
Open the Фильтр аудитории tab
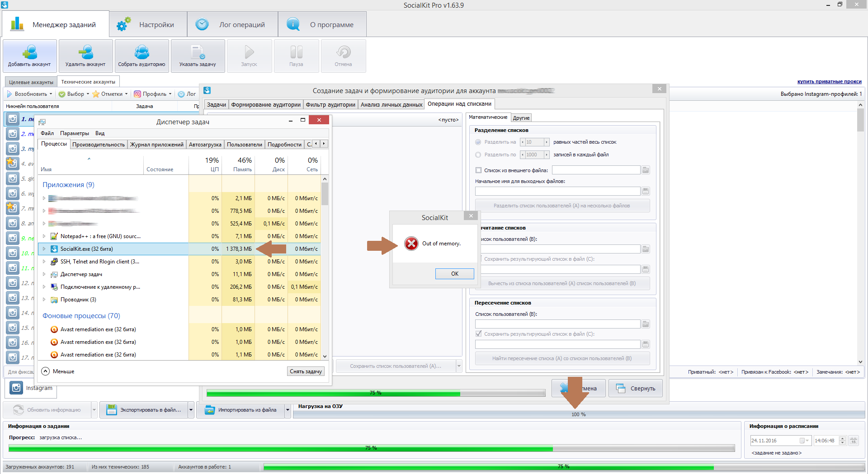[330, 105]
